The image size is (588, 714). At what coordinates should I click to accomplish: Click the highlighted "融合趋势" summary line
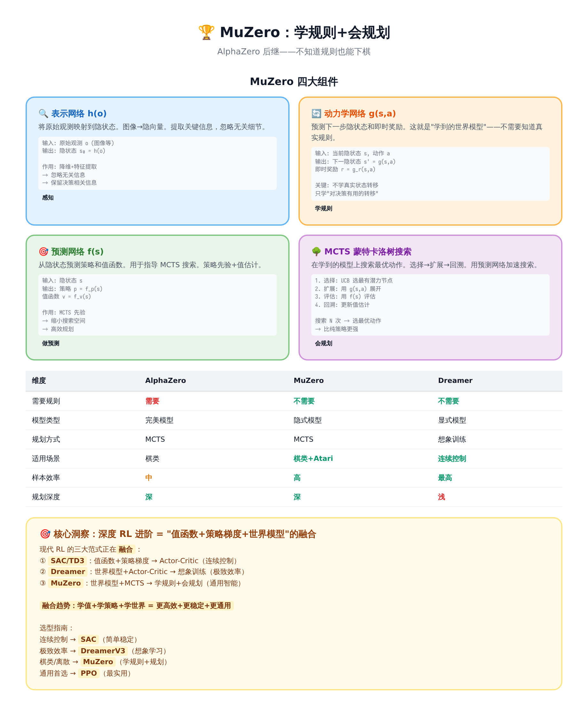136,606
